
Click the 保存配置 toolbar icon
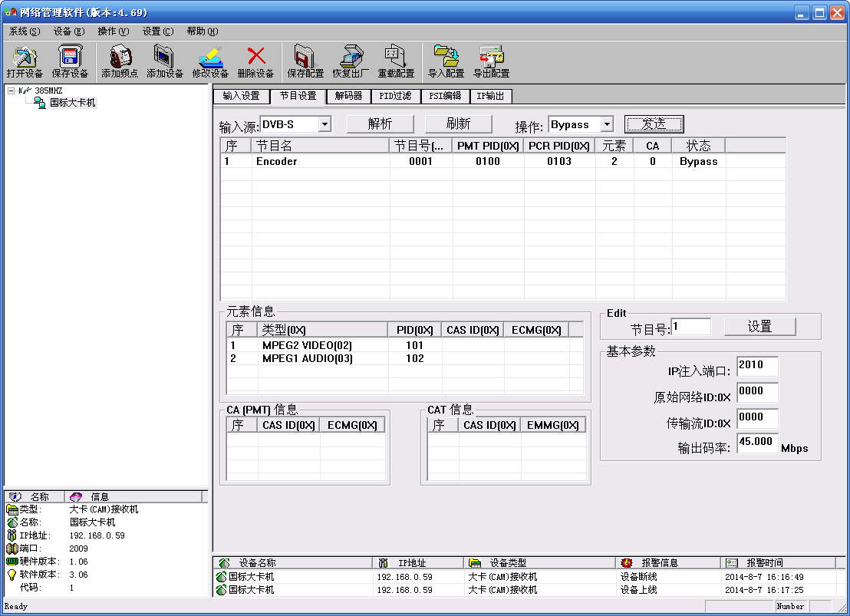pos(305,57)
